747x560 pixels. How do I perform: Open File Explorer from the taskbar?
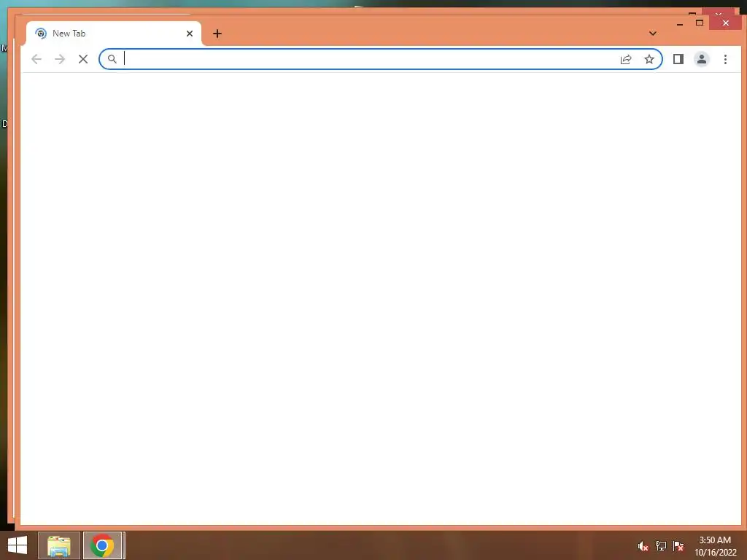coord(59,545)
